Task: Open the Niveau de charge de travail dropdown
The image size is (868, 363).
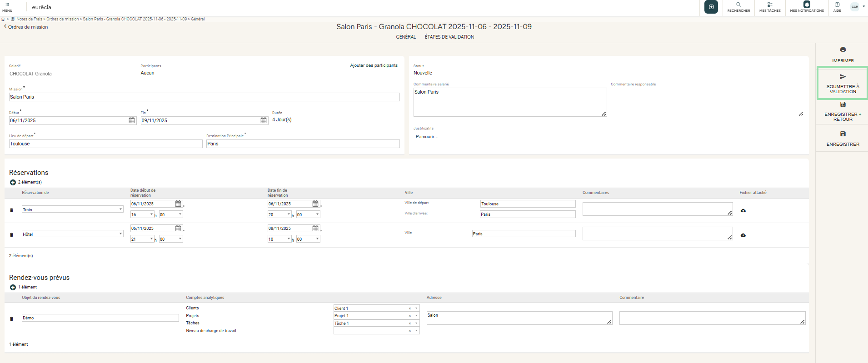Action: pyautogui.click(x=416, y=331)
